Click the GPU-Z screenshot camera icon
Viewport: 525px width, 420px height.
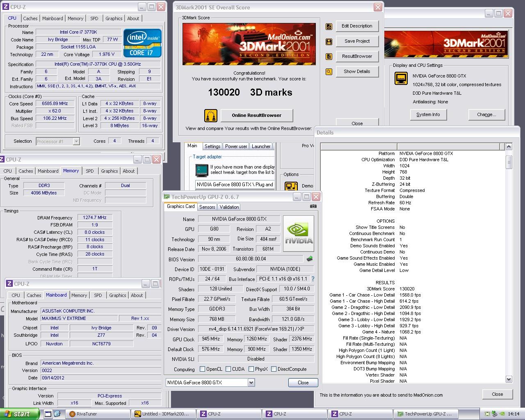(x=313, y=206)
